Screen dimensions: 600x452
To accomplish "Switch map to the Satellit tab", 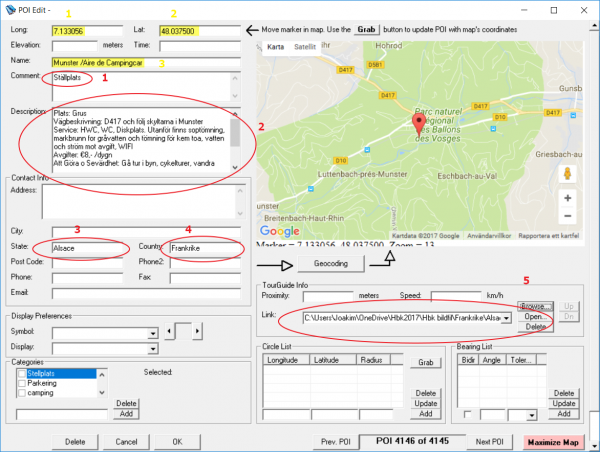I will (308, 45).
